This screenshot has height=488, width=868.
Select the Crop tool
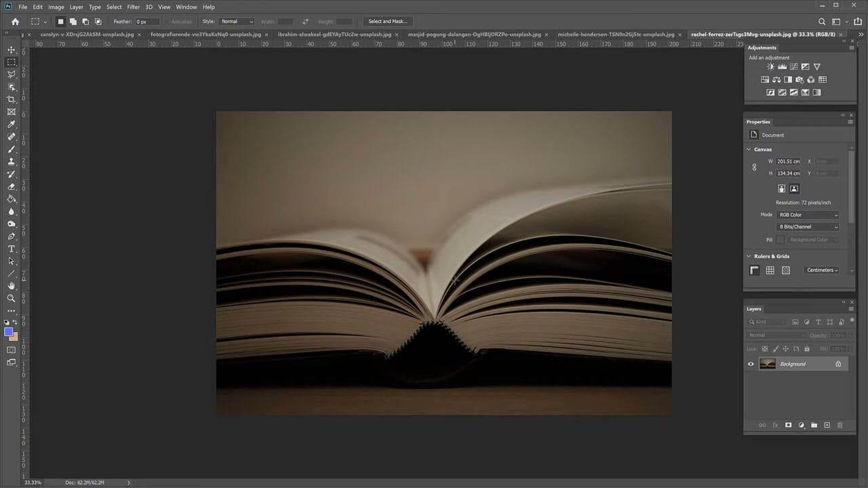(x=11, y=98)
